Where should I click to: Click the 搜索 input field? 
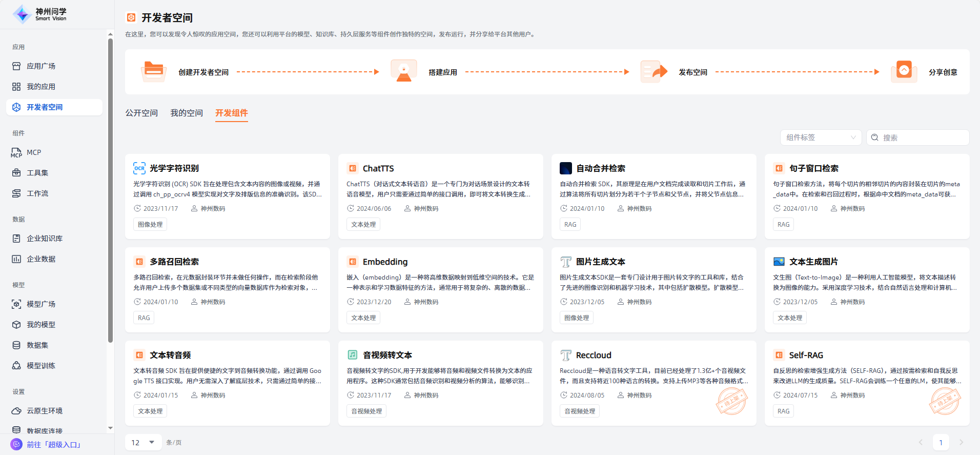coord(923,137)
